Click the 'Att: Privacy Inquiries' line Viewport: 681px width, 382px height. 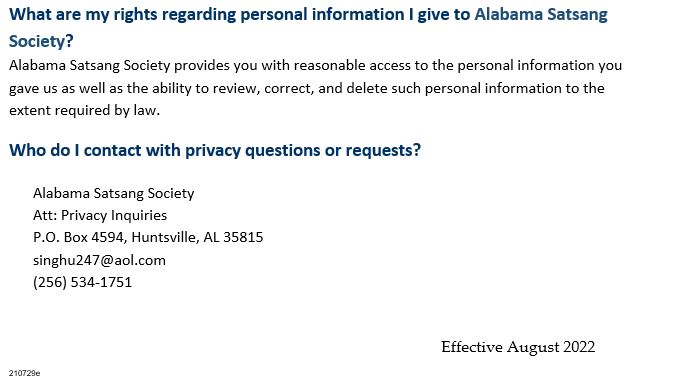click(x=100, y=215)
